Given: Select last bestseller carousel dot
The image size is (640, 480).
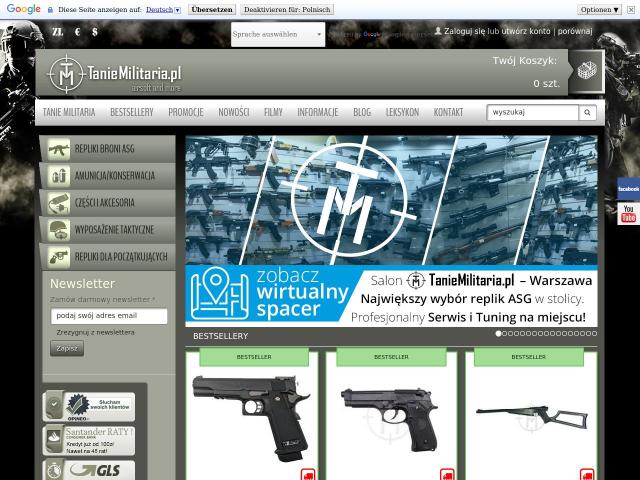Looking at the screenshot, I should 594,333.
